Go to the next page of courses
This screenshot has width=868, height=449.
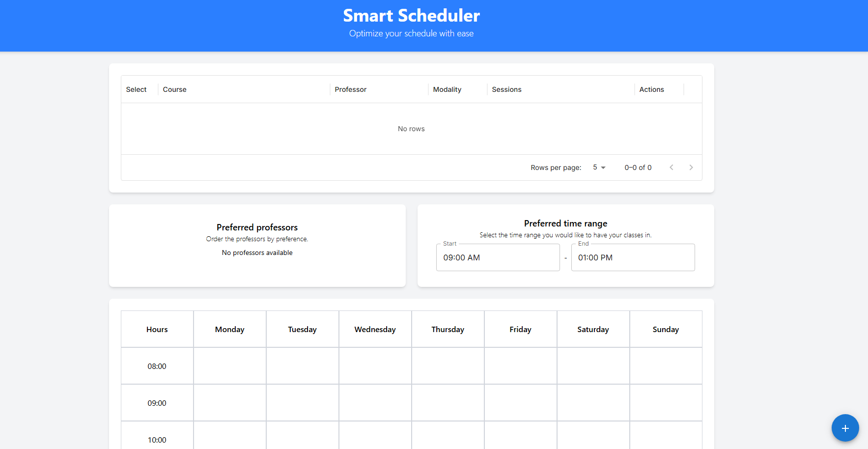(x=691, y=167)
